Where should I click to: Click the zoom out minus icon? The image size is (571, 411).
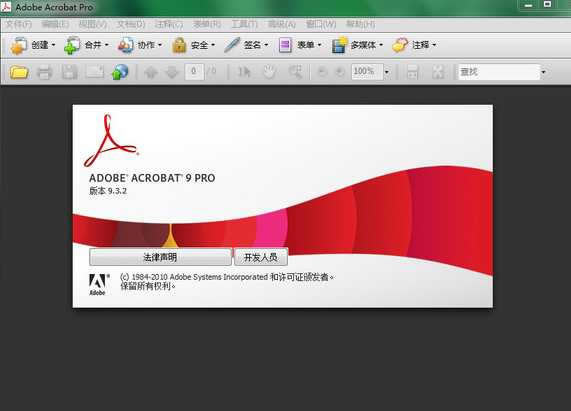coord(322,72)
